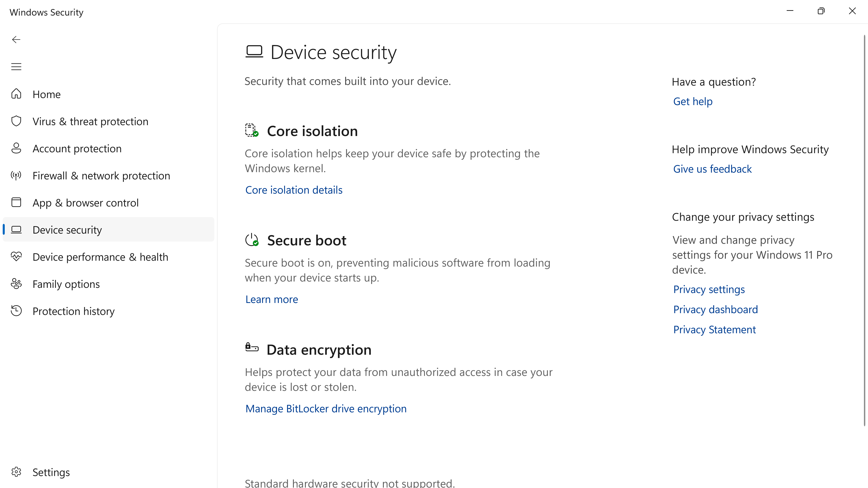Viewport: 868px width, 488px height.
Task: Click the App & browser control window icon
Action: pyautogui.click(x=16, y=202)
